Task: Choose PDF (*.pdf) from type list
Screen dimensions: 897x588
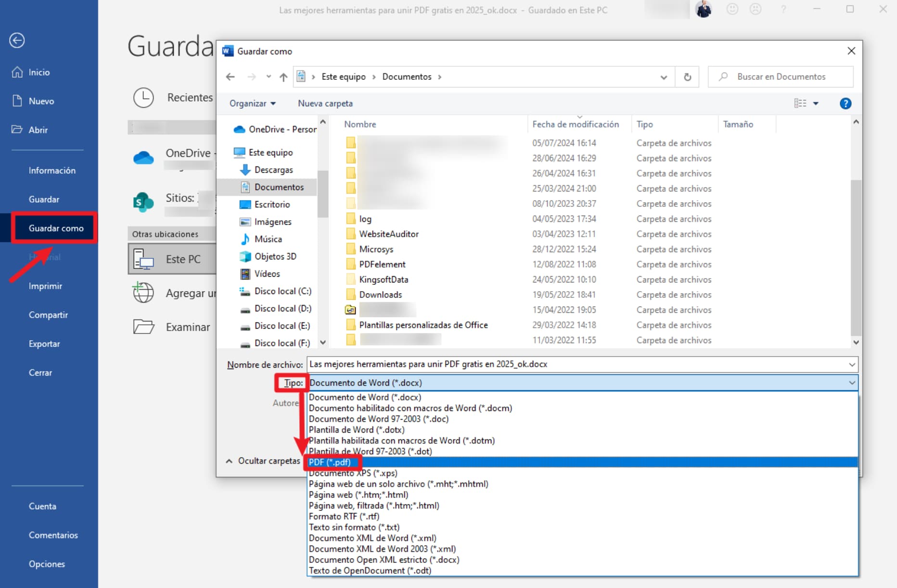Action: coord(582,462)
